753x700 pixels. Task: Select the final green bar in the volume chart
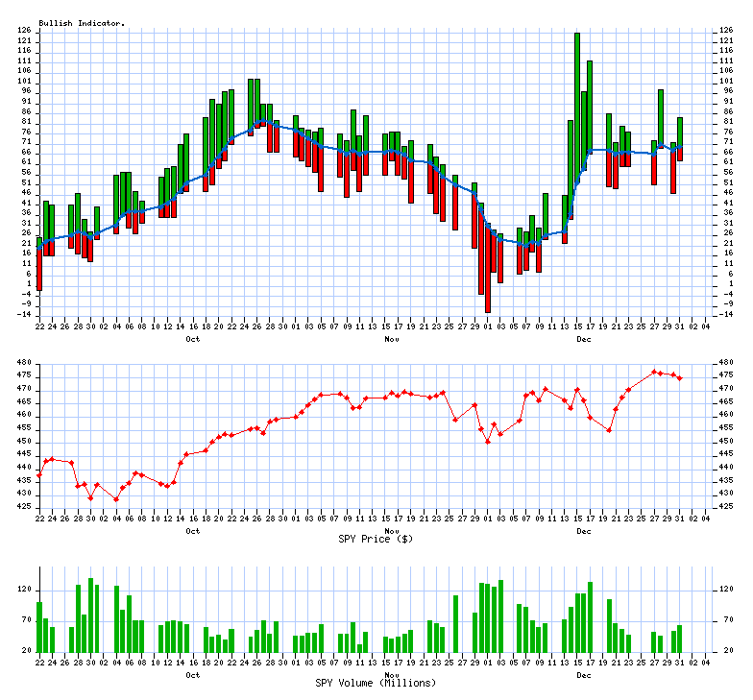pos(680,638)
